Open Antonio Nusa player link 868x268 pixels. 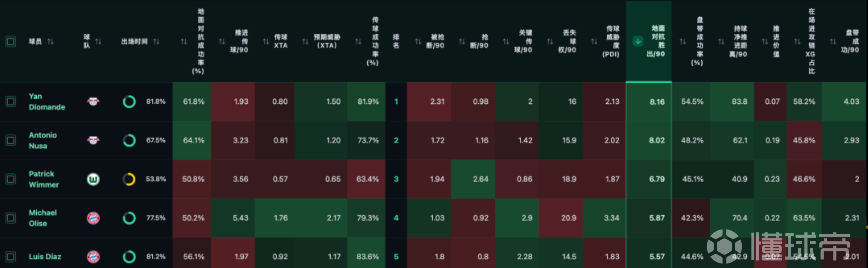tap(43, 140)
